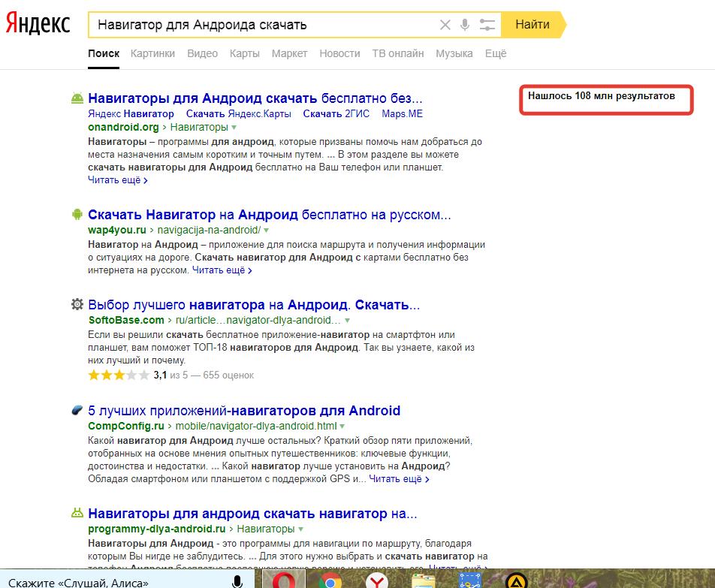
Task: Open the AIMP player icon in taskbar
Action: [x=517, y=582]
